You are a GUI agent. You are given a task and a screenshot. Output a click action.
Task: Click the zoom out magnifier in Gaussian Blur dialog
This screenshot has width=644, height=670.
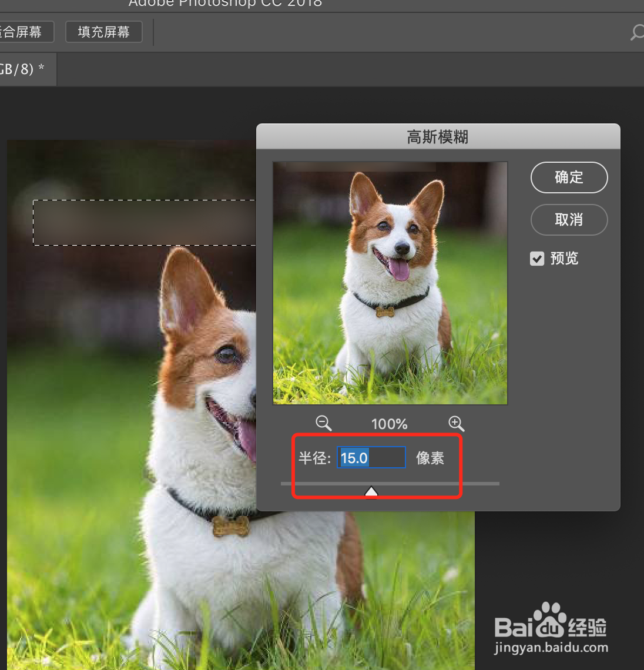[324, 423]
